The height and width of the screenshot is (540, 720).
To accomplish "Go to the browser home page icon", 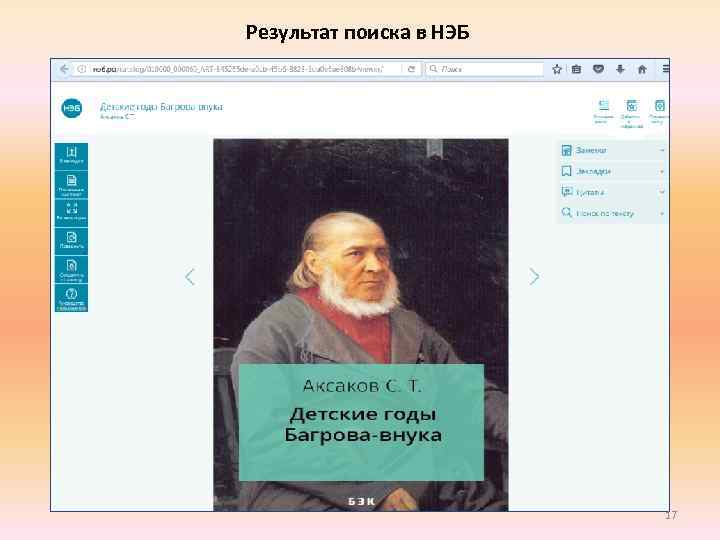I will pos(642,69).
